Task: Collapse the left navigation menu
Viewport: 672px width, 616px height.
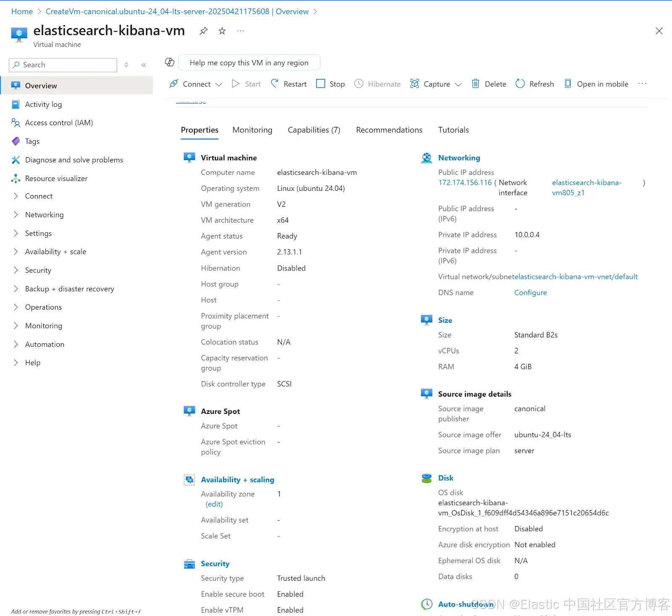Action: point(144,65)
